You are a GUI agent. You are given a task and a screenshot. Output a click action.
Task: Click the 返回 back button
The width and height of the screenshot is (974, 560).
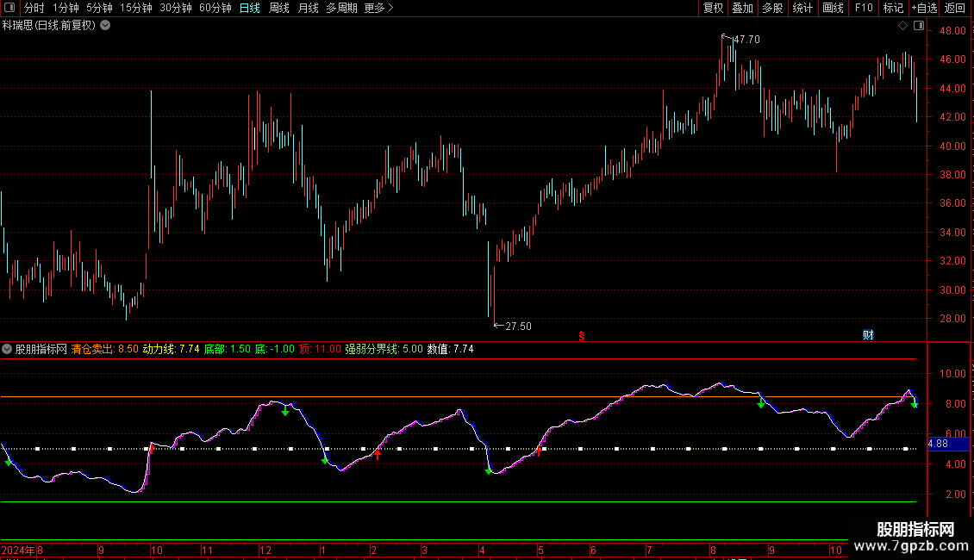pos(955,8)
